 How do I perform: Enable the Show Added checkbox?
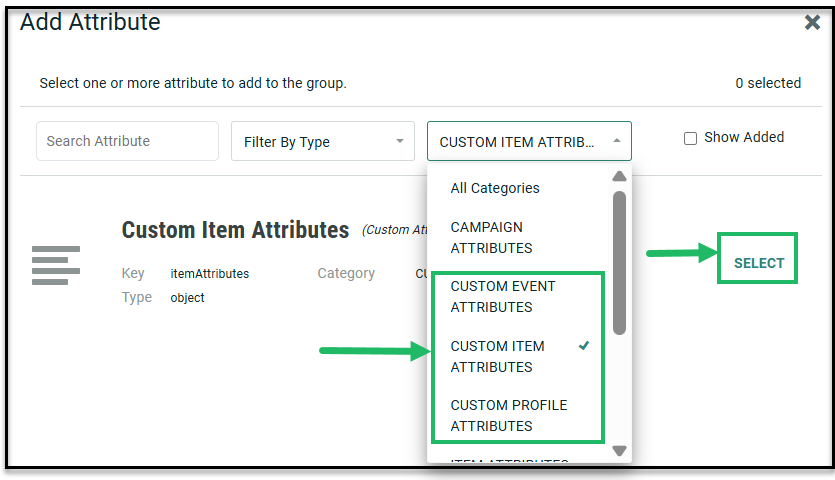pos(690,138)
